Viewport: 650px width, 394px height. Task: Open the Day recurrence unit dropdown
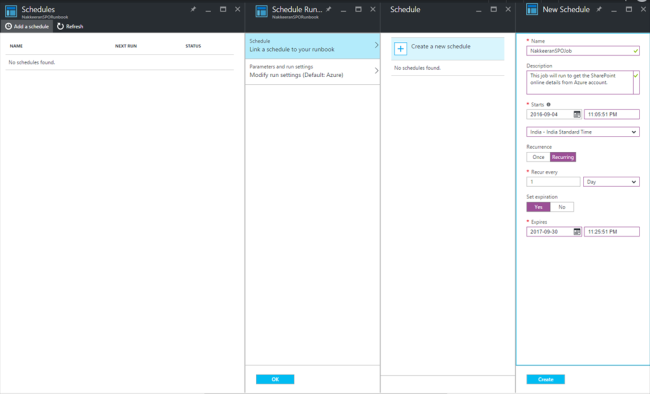pyautogui.click(x=611, y=182)
